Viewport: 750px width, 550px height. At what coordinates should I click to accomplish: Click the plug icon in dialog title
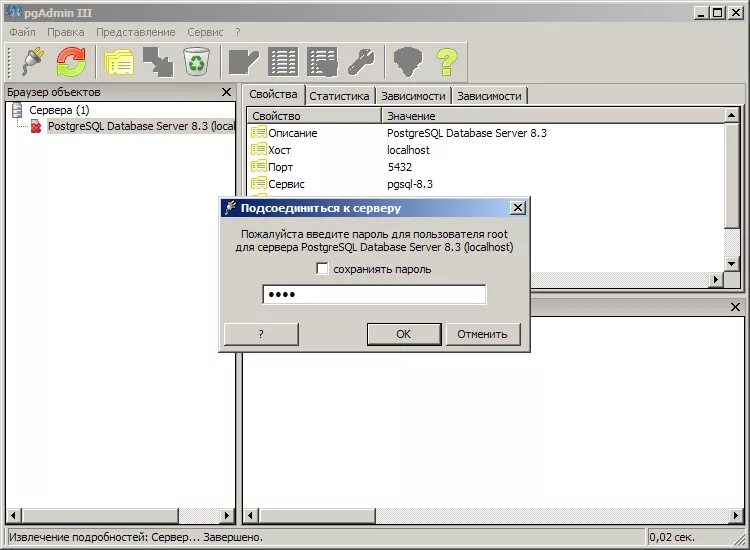(231, 208)
